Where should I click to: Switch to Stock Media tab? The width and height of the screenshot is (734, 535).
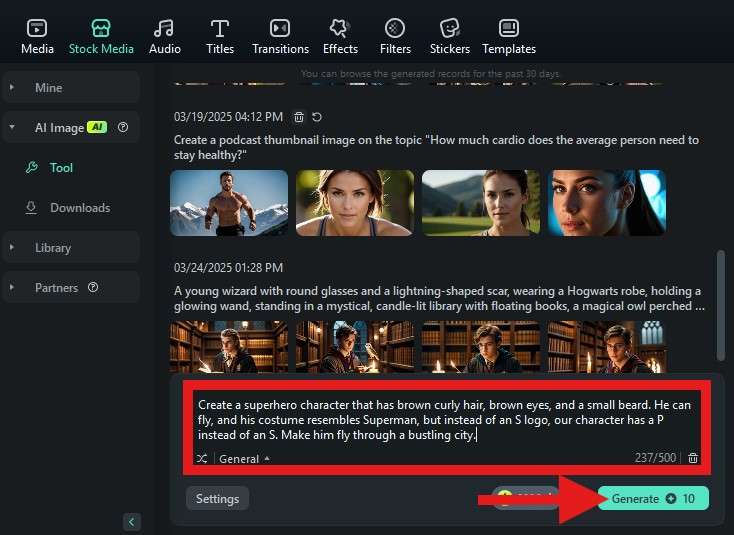(101, 37)
